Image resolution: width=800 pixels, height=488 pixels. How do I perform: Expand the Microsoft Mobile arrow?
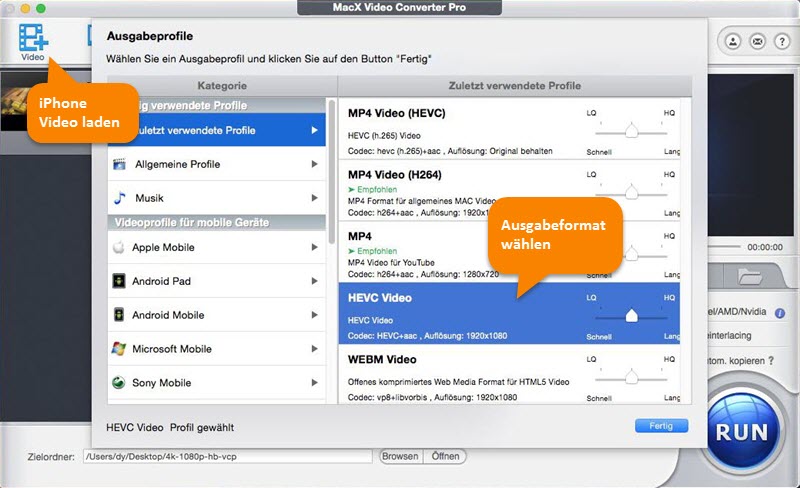pos(314,349)
